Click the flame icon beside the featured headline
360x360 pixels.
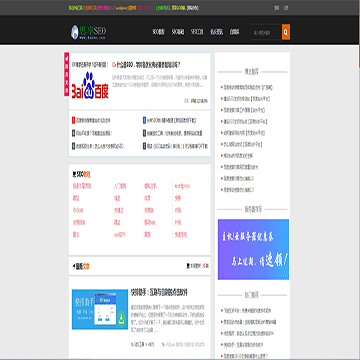tap(114, 64)
